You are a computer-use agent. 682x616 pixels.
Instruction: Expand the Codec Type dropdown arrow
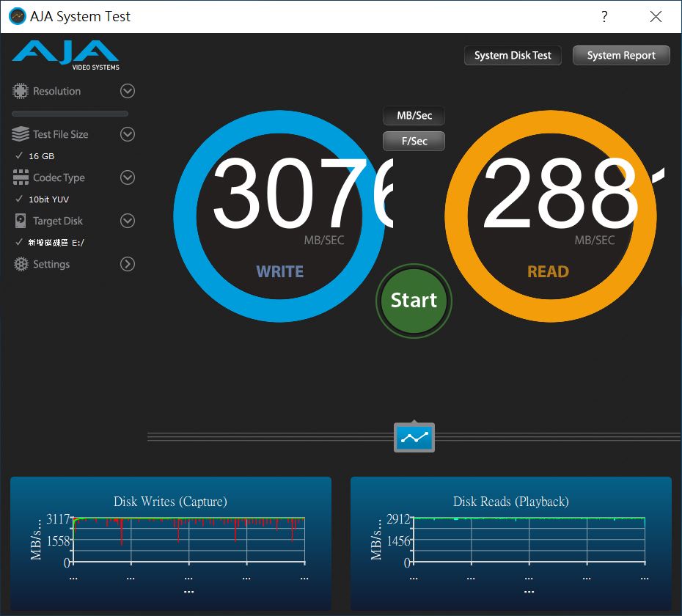pyautogui.click(x=128, y=177)
